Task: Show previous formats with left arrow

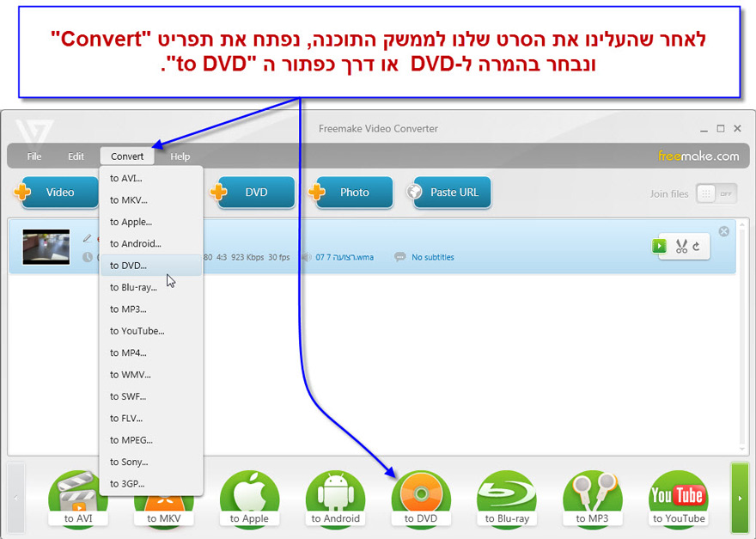Action: click(16, 498)
